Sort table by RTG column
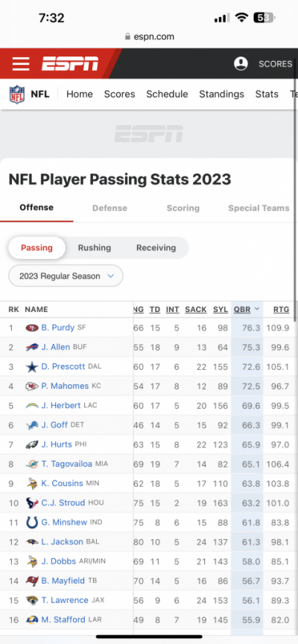The height and width of the screenshot is (644, 298). click(281, 309)
